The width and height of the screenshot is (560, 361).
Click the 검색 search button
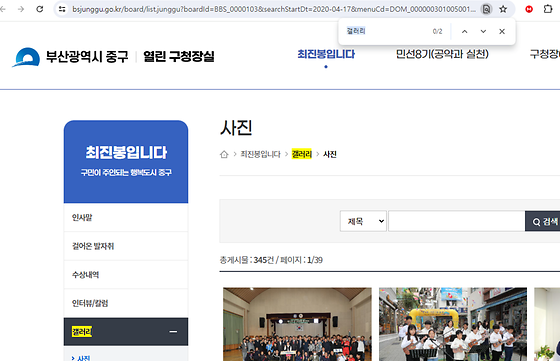(x=543, y=221)
